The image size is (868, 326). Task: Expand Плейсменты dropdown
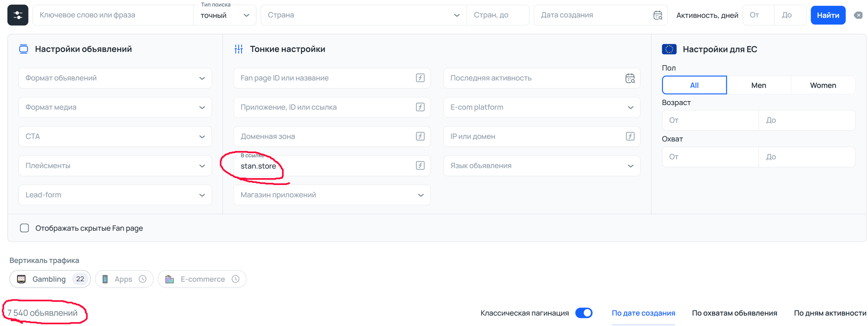click(x=115, y=166)
